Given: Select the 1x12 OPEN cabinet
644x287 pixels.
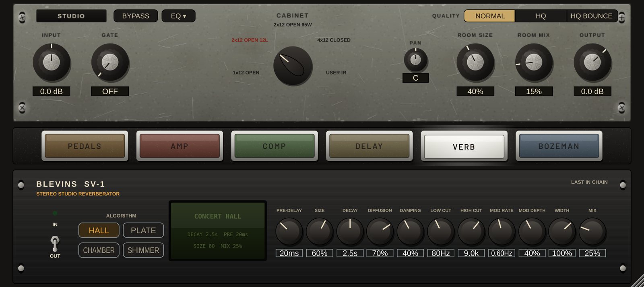Looking at the screenshot, I should (x=246, y=73).
